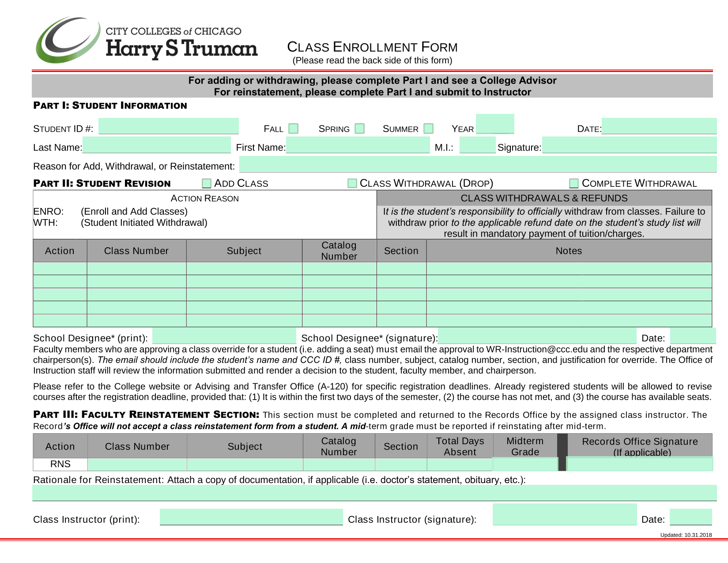Click the First Name field
728x563 pixels.
[358, 145]
